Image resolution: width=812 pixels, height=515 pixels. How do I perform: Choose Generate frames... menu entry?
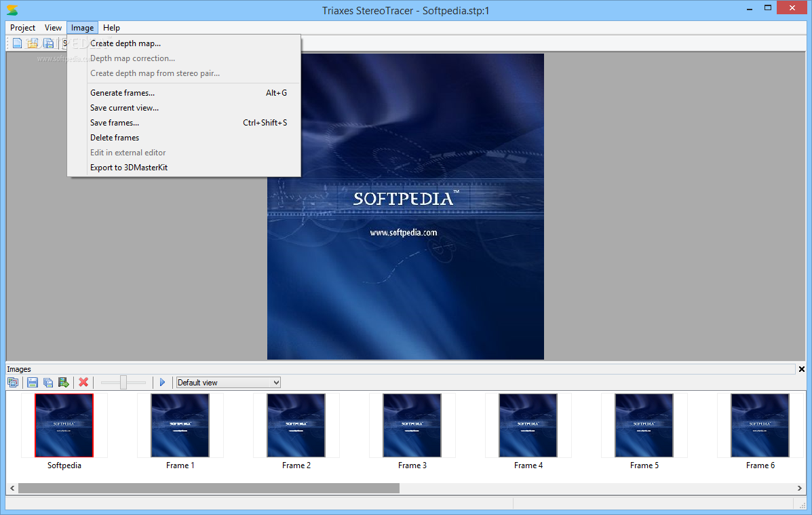pos(184,93)
